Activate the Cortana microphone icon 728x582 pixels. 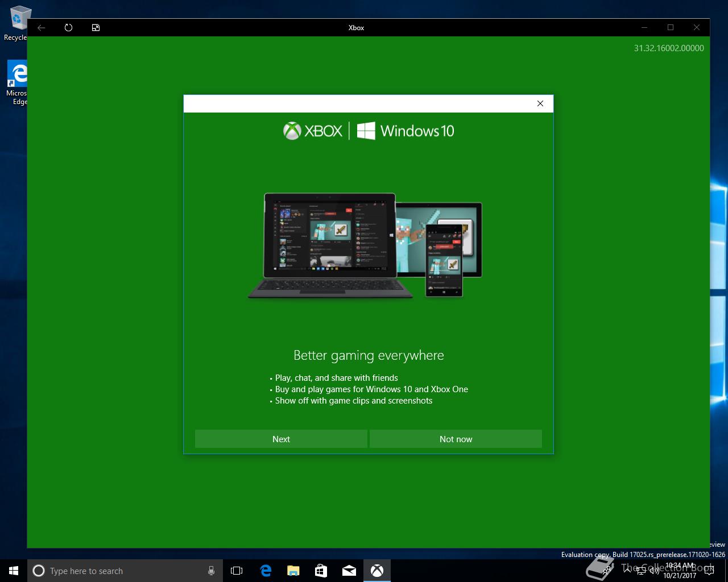[x=211, y=571]
